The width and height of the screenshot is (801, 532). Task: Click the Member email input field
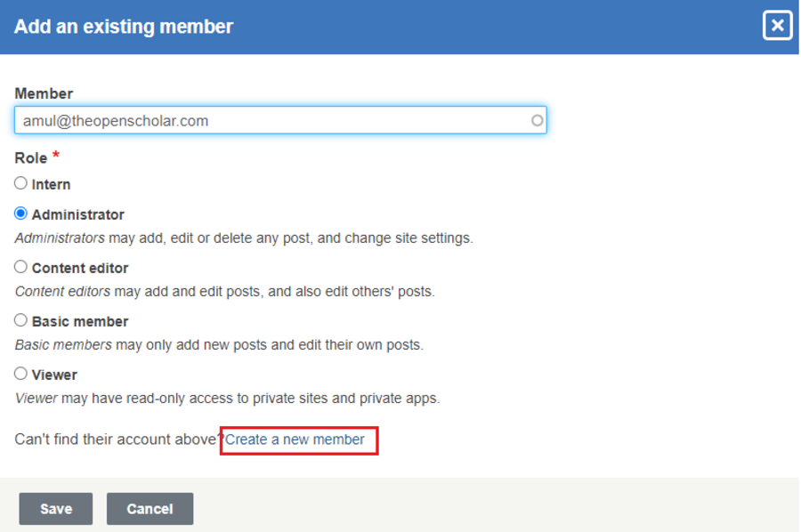(x=267, y=120)
